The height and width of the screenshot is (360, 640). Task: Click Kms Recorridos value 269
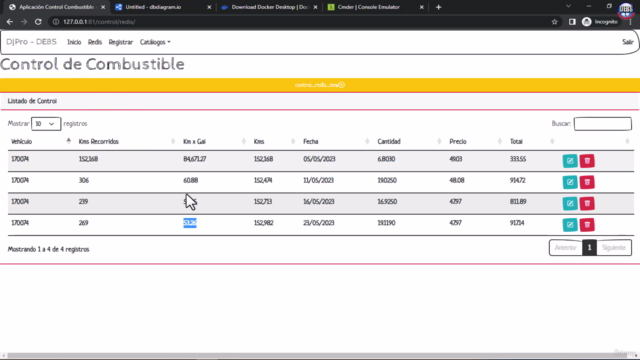point(83,223)
